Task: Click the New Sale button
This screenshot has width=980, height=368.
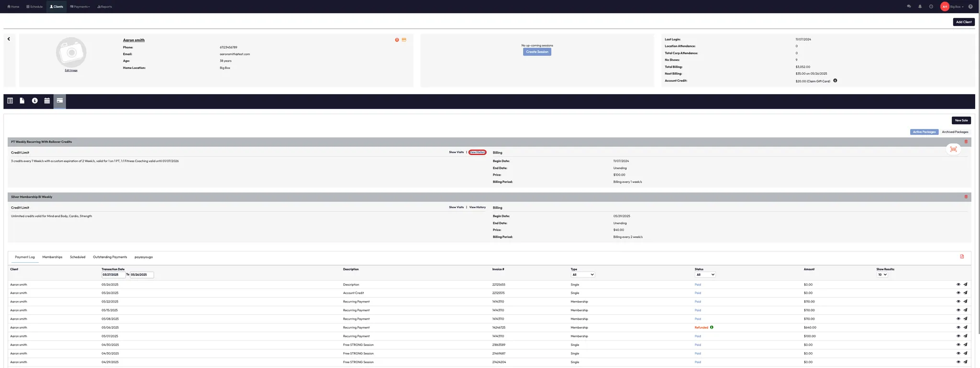Action: coord(961,121)
